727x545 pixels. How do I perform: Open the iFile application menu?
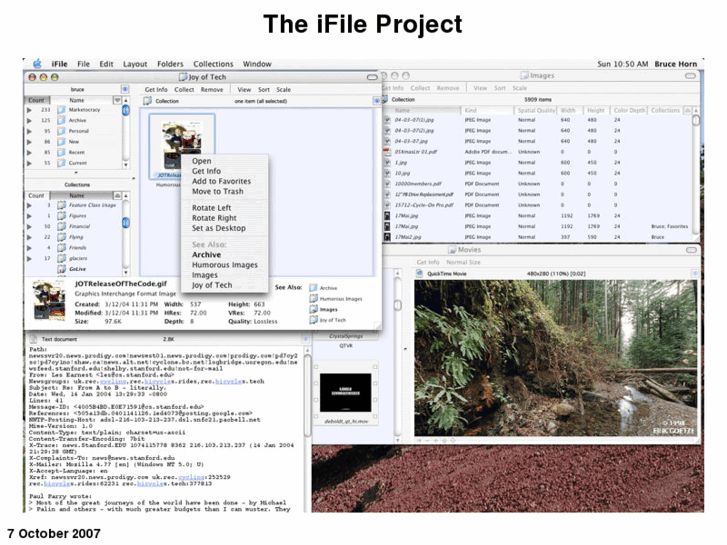[x=59, y=64]
